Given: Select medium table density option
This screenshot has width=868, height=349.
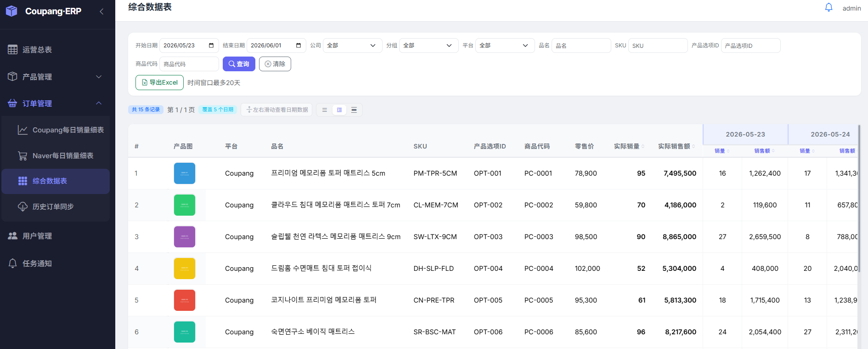Looking at the screenshot, I should (x=339, y=110).
